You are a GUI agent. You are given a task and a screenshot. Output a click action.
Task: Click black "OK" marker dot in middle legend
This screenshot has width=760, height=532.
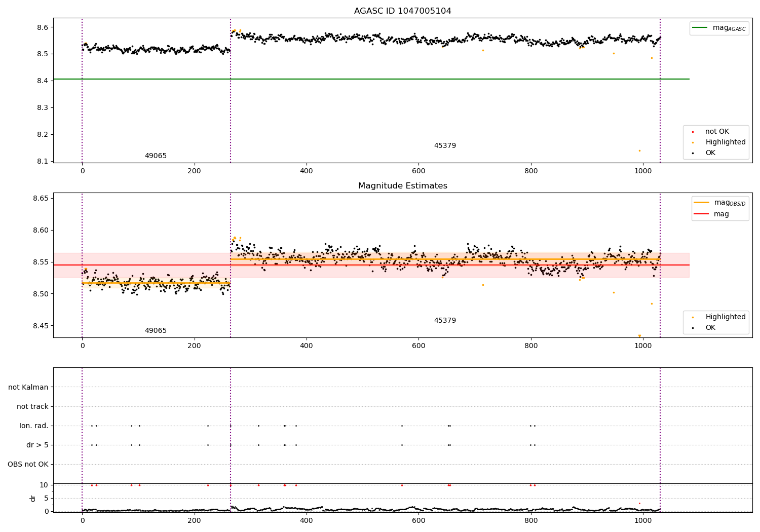693,328
